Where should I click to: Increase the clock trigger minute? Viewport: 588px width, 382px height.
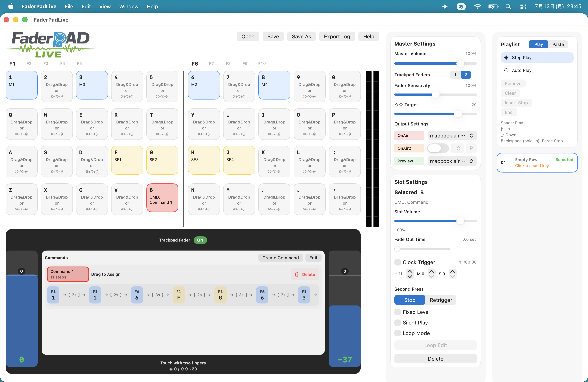click(431, 272)
